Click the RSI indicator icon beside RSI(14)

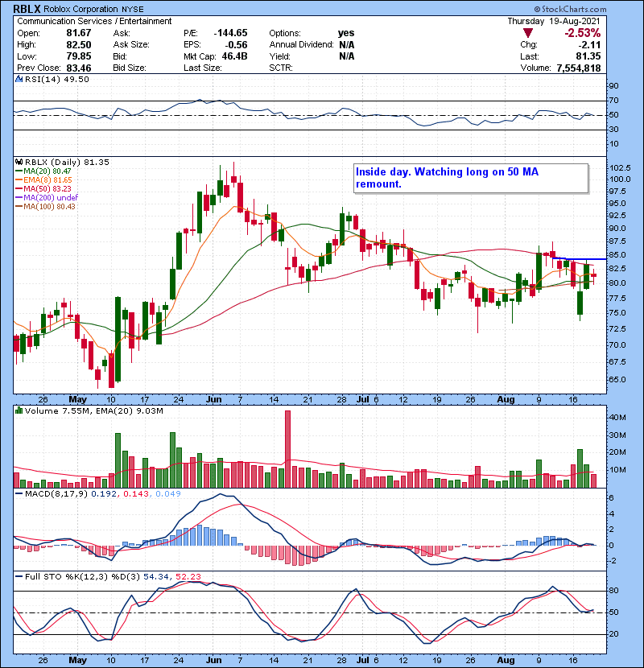point(19,79)
